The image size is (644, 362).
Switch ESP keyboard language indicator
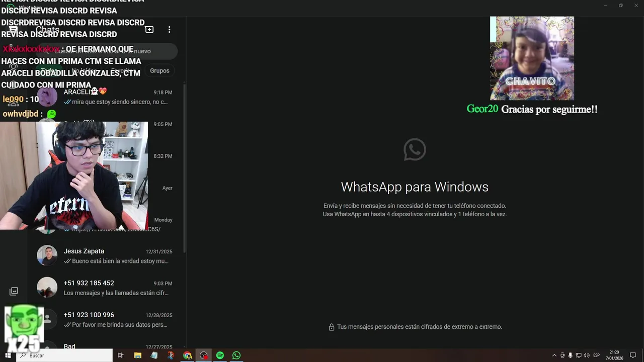(597, 355)
